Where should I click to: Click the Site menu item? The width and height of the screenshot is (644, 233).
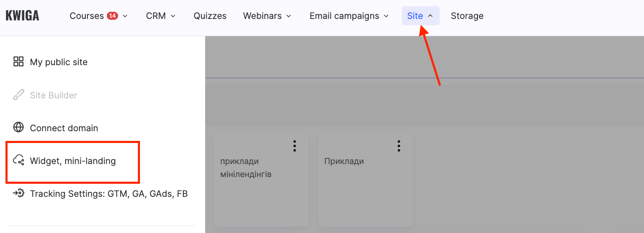(420, 16)
